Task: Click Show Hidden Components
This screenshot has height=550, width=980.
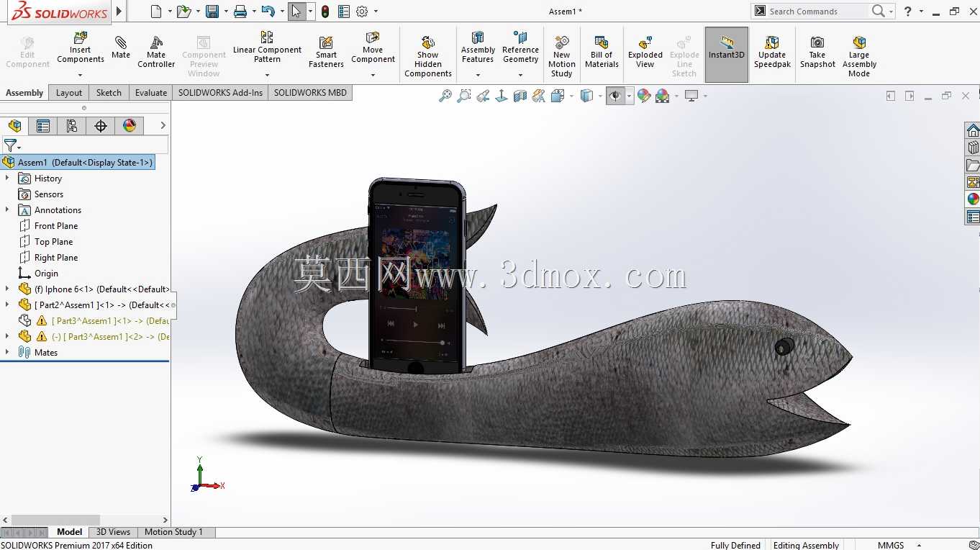Action: tap(428, 55)
